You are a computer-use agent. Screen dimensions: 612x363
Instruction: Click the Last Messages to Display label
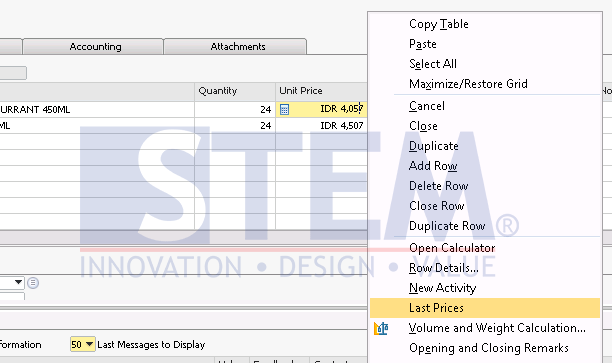pyautogui.click(x=151, y=345)
